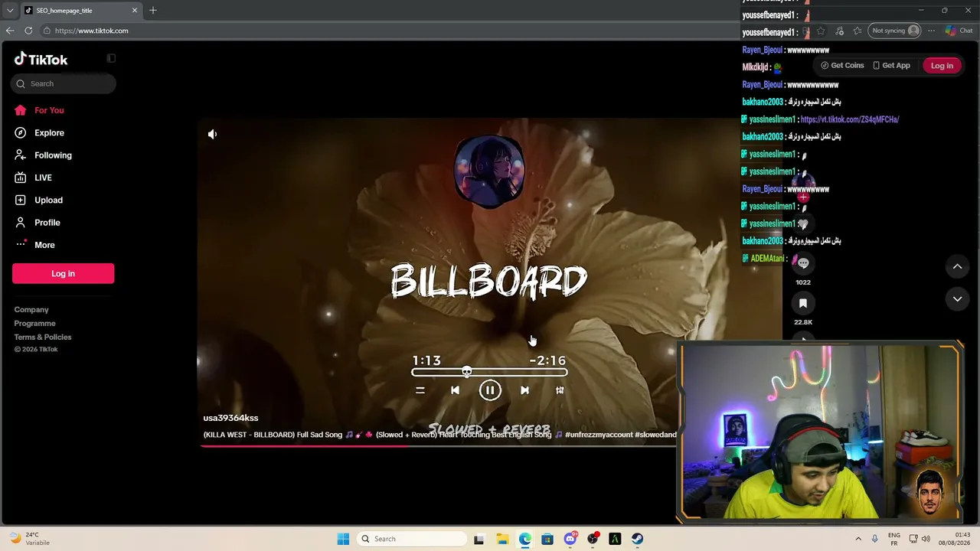Screen dimensions: 980x551
Task: Click the Log in button at top right
Action: (x=942, y=66)
